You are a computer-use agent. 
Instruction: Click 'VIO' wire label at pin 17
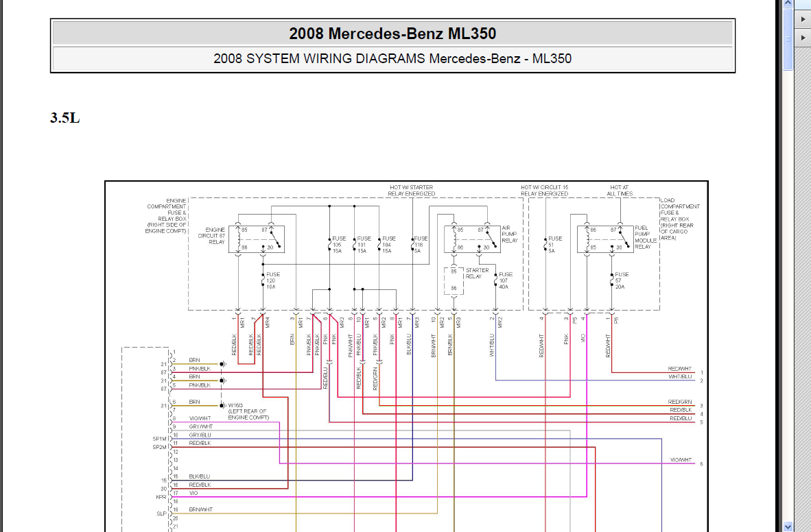(x=193, y=493)
